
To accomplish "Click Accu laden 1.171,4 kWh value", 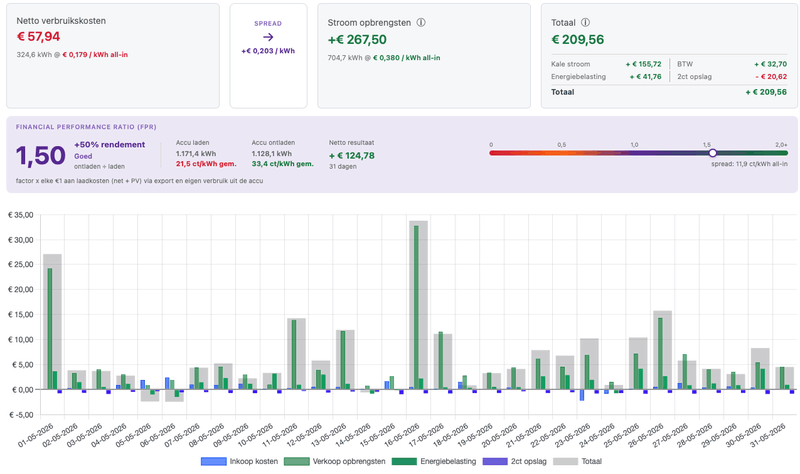I will click(x=196, y=154).
